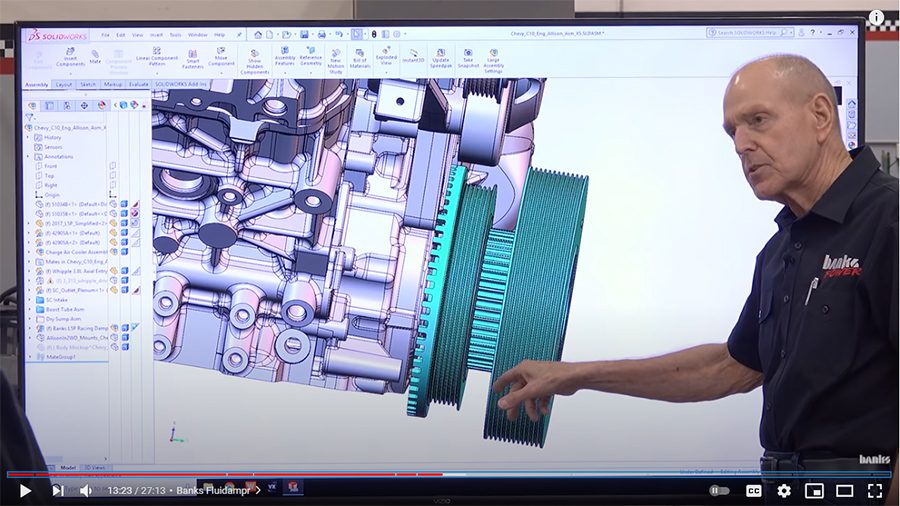The height and width of the screenshot is (506, 900).
Task: Play the video
Action: coord(25,491)
